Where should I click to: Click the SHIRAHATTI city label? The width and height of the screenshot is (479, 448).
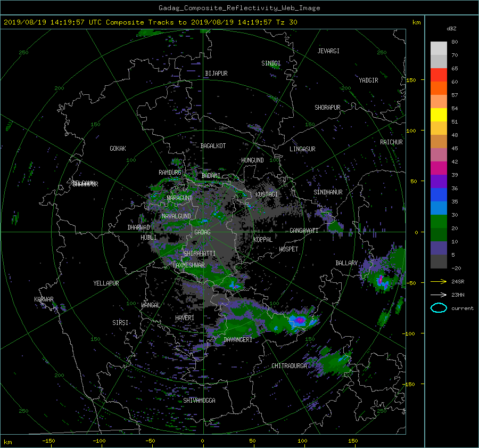point(200,254)
